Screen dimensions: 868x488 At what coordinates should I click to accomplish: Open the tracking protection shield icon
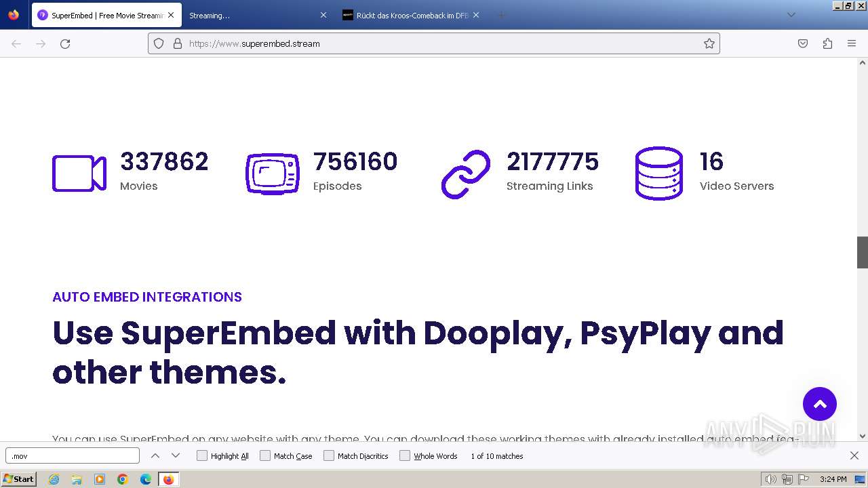point(159,43)
